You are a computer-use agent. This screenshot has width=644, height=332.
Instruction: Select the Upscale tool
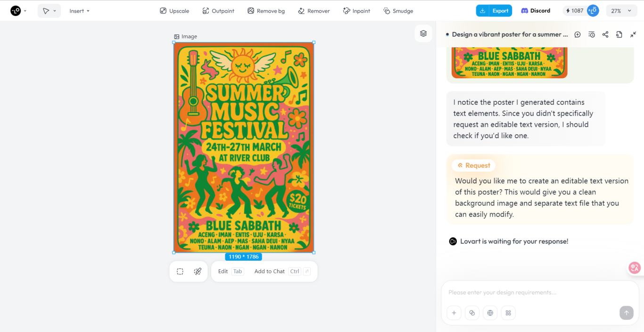click(174, 11)
